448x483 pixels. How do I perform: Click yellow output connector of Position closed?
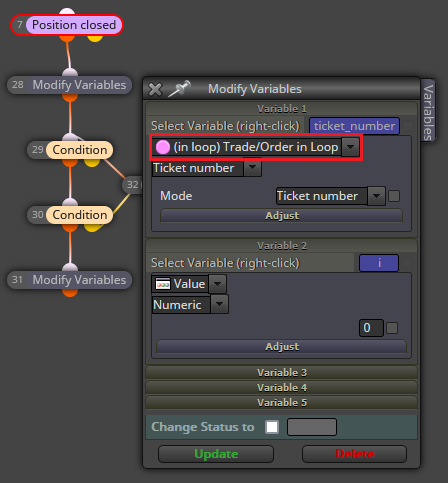click(95, 38)
